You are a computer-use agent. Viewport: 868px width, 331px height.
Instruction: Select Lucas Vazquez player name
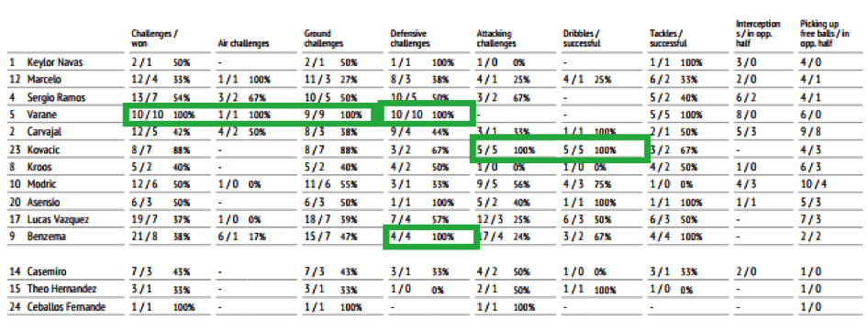58,219
